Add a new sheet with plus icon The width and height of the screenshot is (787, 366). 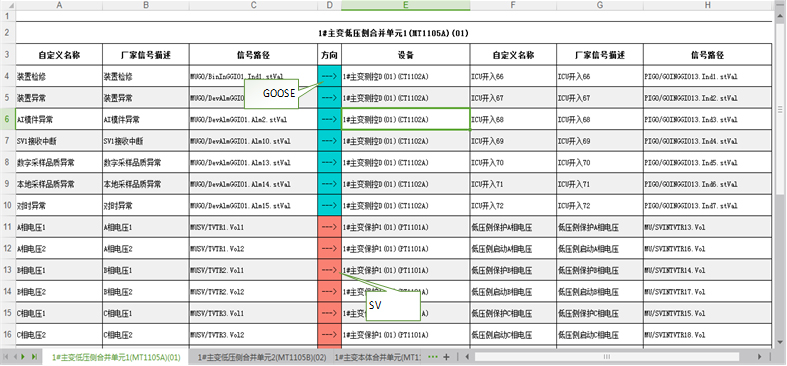click(446, 357)
